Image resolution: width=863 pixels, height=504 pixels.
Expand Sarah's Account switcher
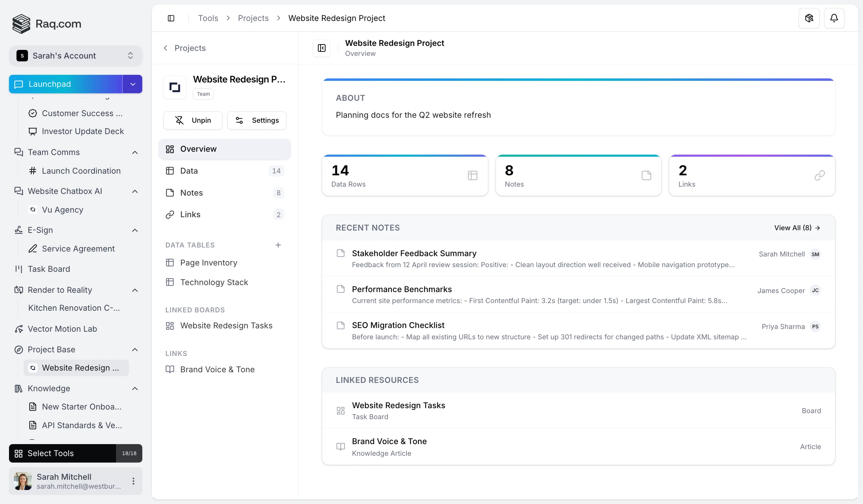[x=75, y=56]
